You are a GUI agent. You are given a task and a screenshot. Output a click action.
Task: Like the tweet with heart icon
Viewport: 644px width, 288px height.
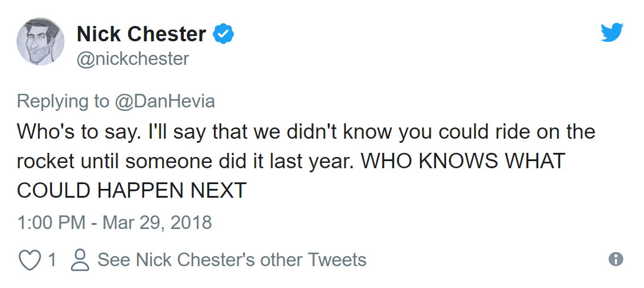click(x=29, y=260)
